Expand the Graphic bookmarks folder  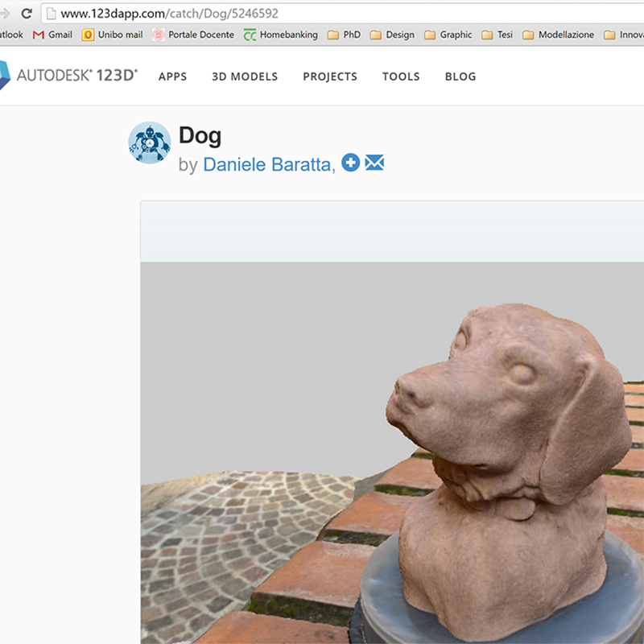[448, 35]
